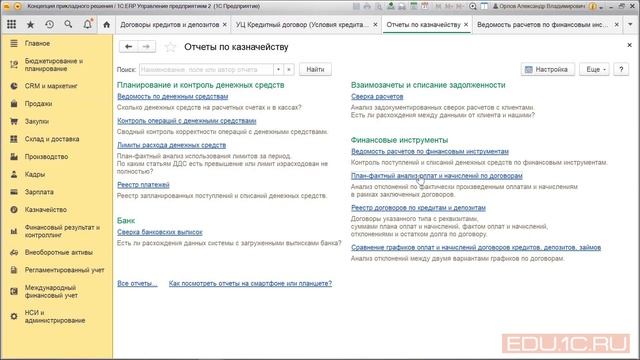
Task: Open Favorites star in top toolbar
Action: coord(30,24)
